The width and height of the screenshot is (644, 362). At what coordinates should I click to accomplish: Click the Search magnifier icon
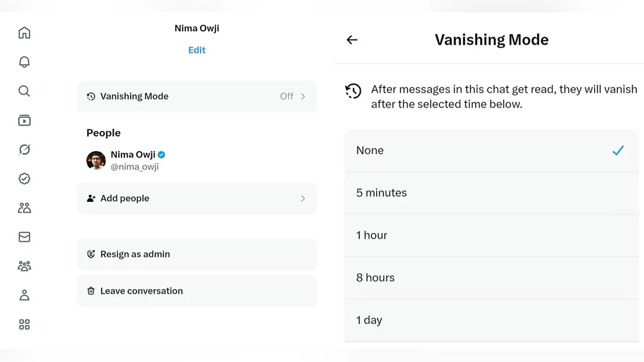point(24,91)
